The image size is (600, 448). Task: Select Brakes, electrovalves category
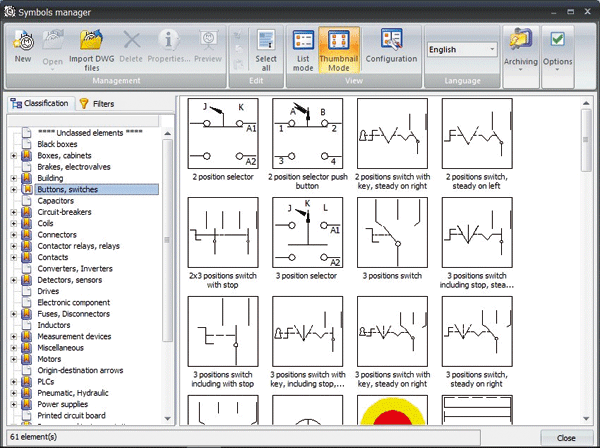coord(74,167)
